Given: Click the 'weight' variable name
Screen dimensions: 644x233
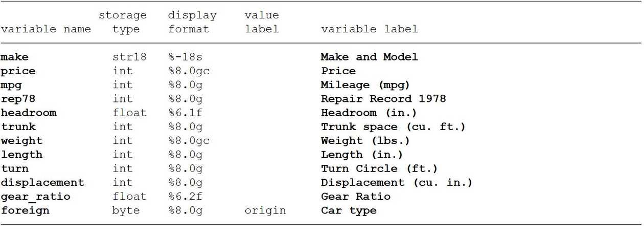Looking at the screenshot, I should tap(21, 141).
